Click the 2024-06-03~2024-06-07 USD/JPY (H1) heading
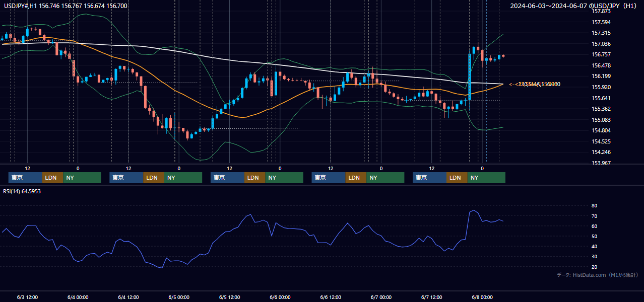The image size is (644, 302). coord(574,6)
